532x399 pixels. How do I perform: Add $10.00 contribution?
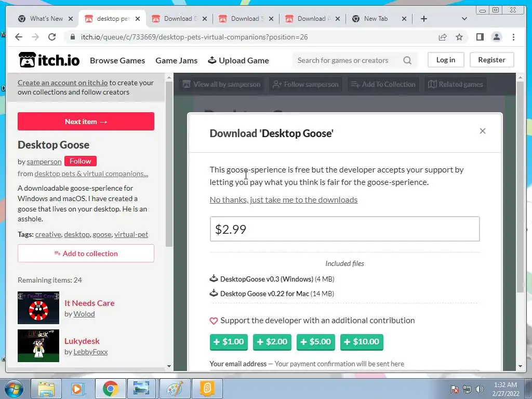(x=362, y=342)
